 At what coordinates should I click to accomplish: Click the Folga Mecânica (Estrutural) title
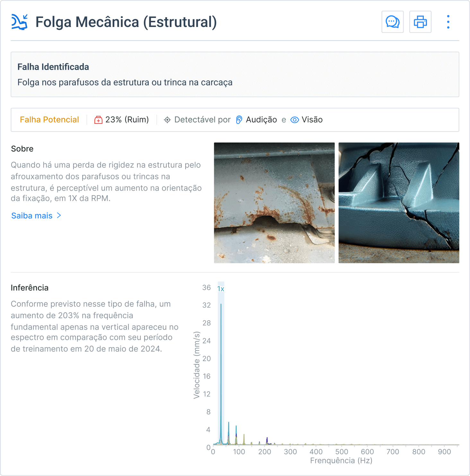coord(126,22)
